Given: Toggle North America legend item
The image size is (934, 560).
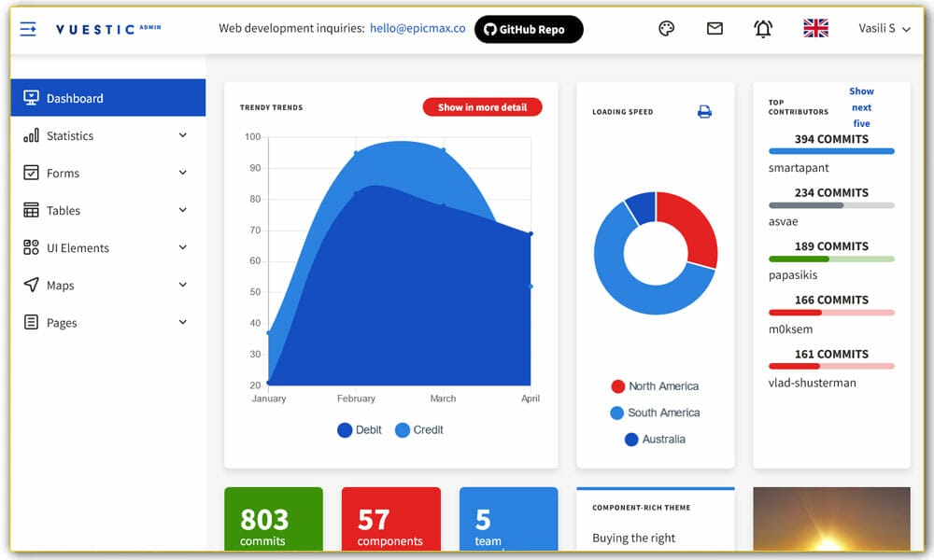Looking at the screenshot, I should [654, 386].
